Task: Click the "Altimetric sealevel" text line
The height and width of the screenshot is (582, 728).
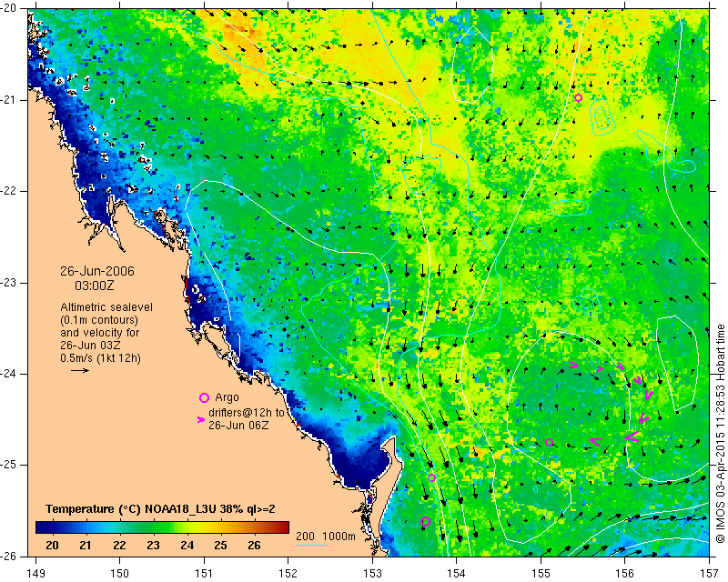Action: [x=106, y=307]
